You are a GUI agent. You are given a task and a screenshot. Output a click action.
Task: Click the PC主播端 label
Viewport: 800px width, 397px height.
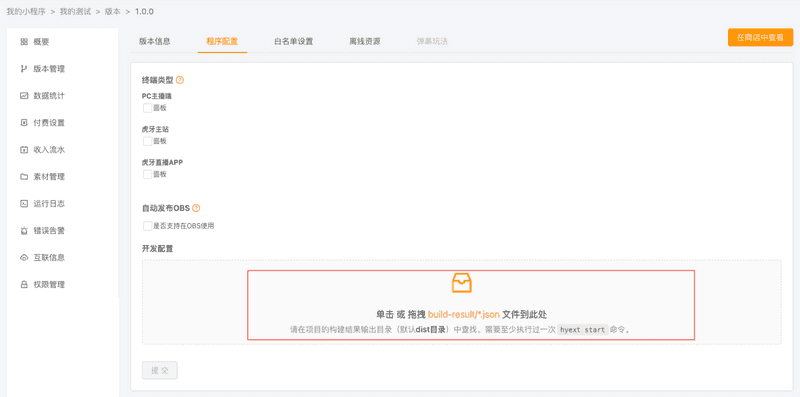point(157,96)
